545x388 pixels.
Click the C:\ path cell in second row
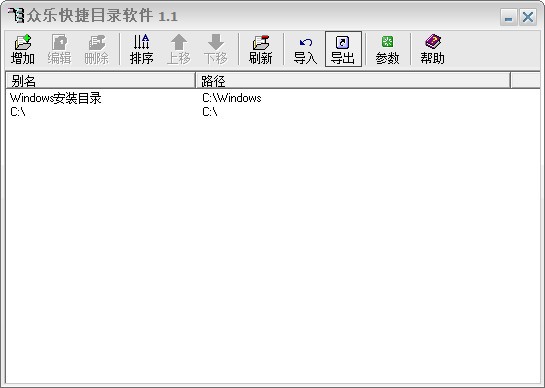pos(210,112)
